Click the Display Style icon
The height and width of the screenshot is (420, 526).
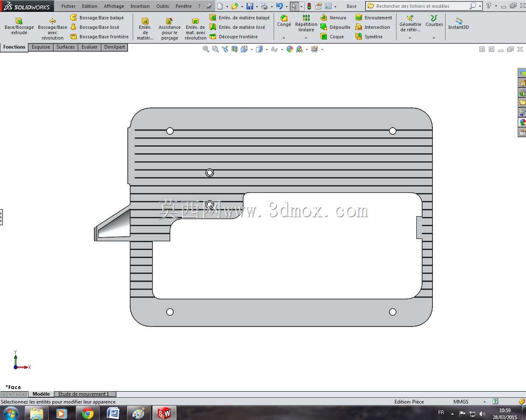[x=259, y=49]
